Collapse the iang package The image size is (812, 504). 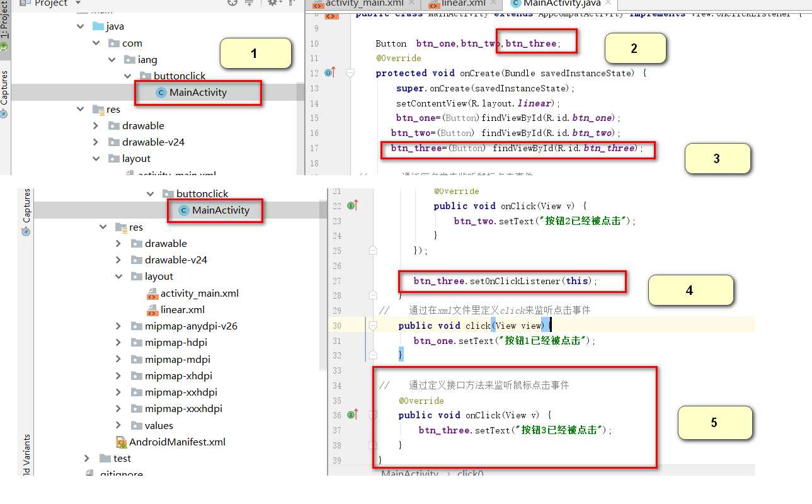[112, 60]
